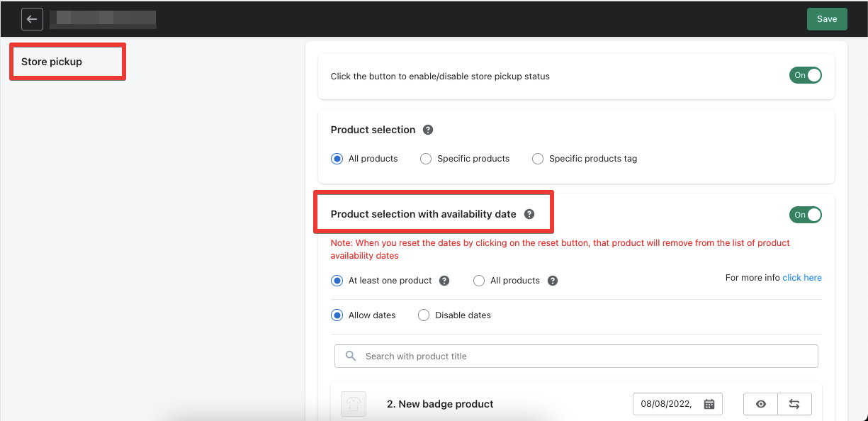Toggle the store pickup status switch
Viewport: 868px width, 421px height.
(x=805, y=75)
